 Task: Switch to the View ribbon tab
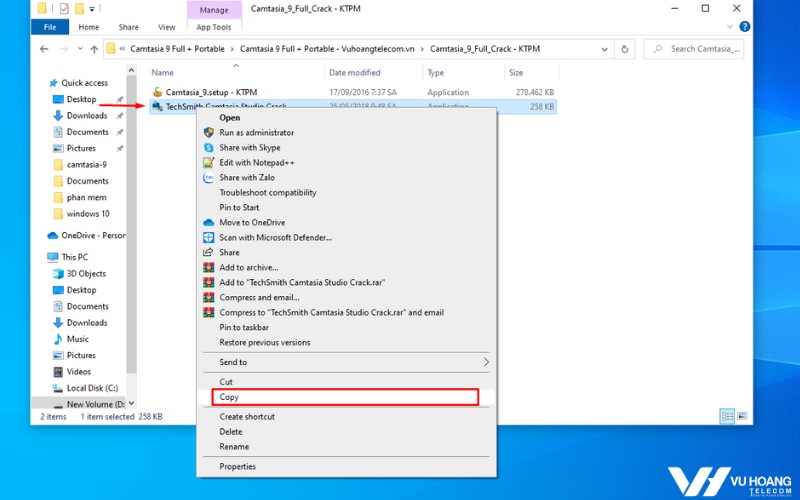click(x=167, y=27)
